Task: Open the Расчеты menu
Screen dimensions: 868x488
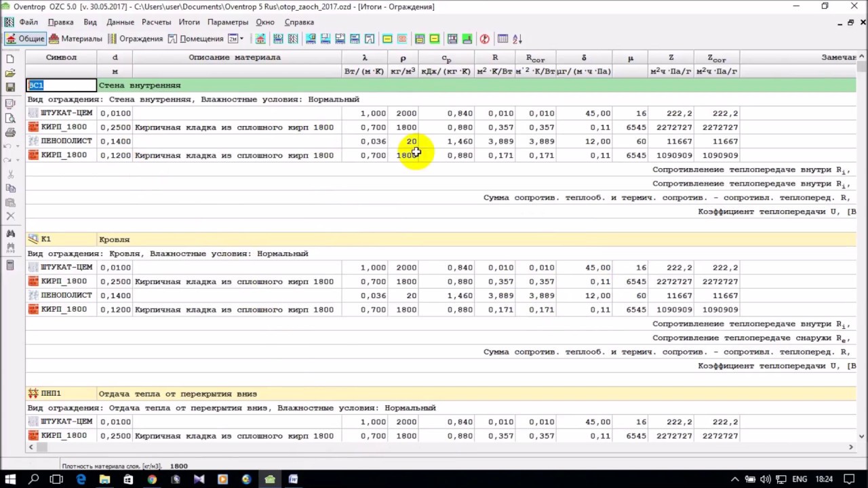Action: click(x=157, y=22)
